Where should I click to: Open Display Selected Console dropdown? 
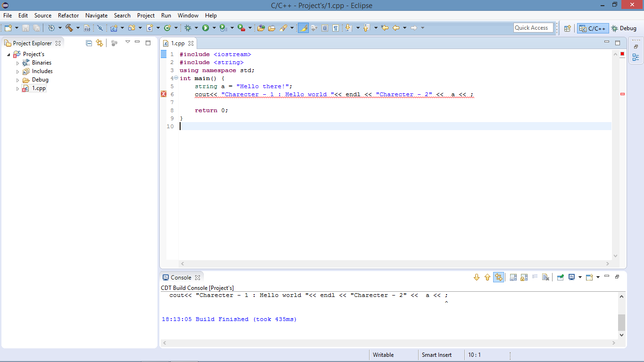click(580, 277)
